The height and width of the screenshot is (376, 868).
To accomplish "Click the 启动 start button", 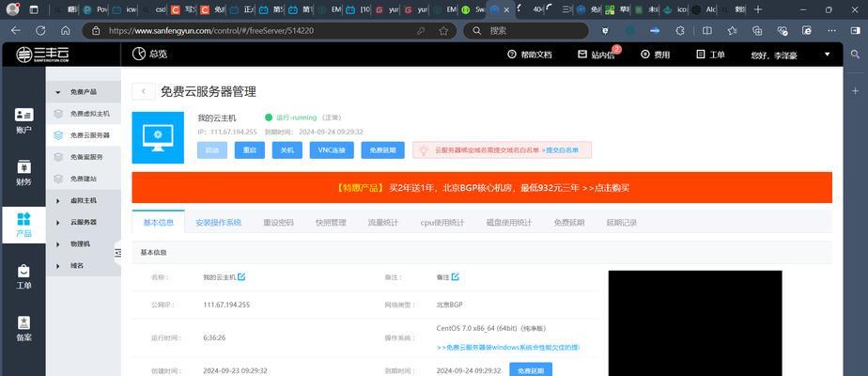I will click(212, 150).
